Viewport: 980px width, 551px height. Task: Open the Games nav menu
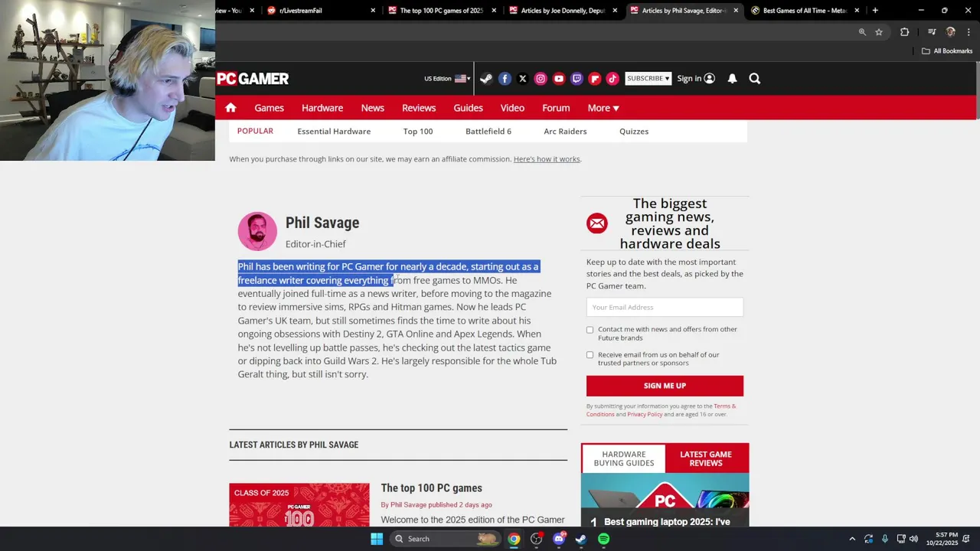point(269,108)
